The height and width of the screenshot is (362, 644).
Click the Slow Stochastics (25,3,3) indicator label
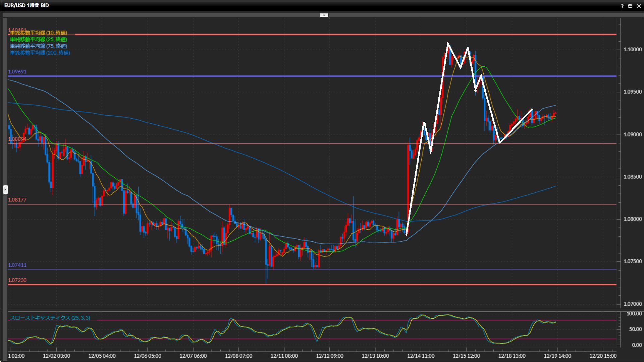[x=50, y=318]
